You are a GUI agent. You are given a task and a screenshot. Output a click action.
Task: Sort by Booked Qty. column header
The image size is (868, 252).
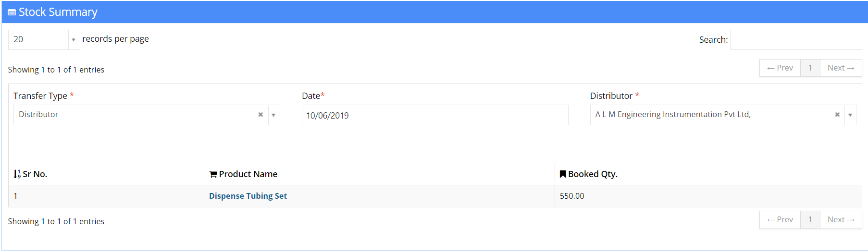click(x=708, y=174)
